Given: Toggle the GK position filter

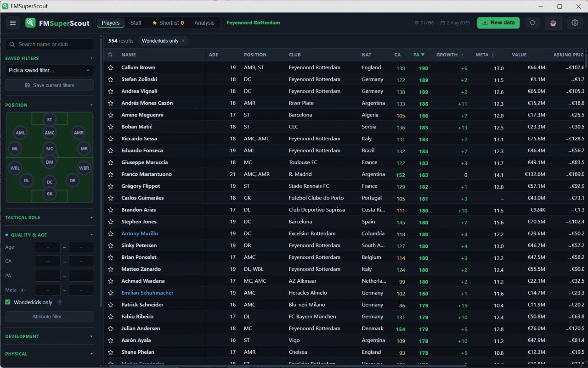Looking at the screenshot, I should coord(50,194).
